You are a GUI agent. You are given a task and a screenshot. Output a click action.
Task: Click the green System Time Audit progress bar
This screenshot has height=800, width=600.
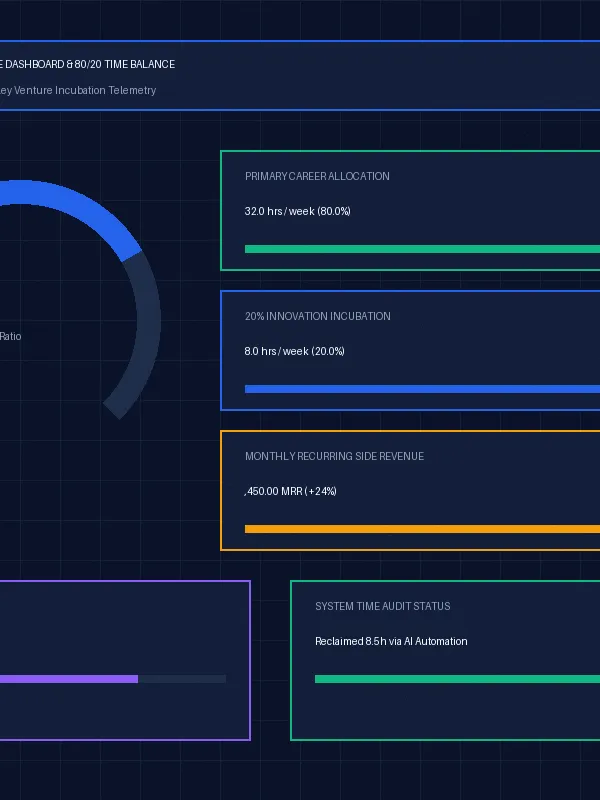pos(457,679)
